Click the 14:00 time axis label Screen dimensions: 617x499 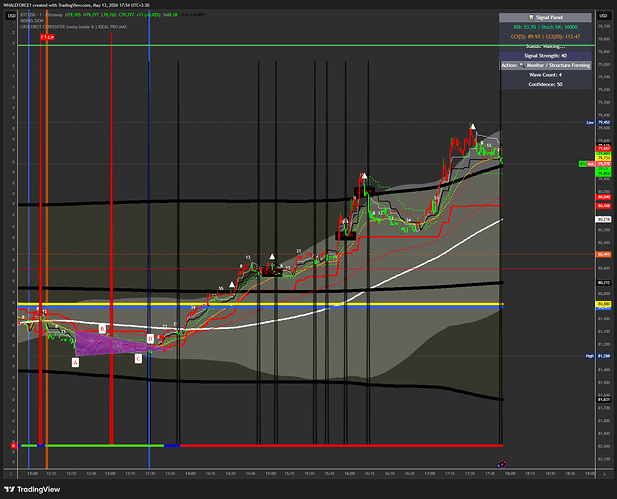pyautogui.click(x=190, y=473)
